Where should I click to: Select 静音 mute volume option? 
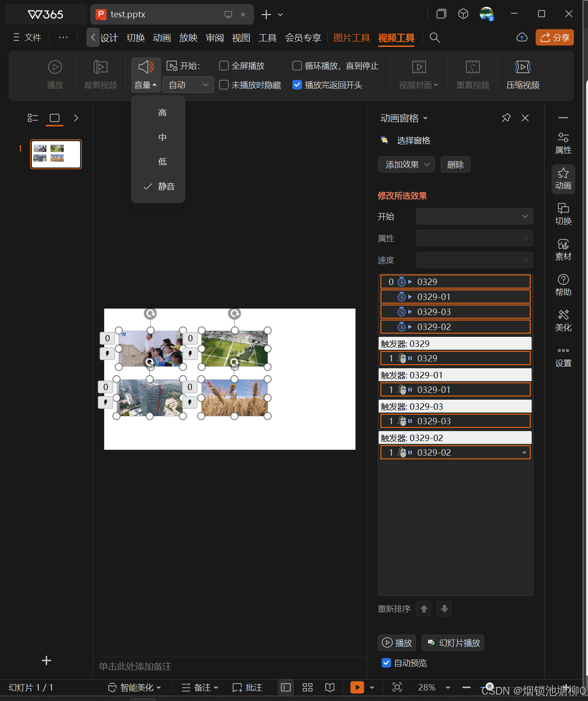[158, 186]
